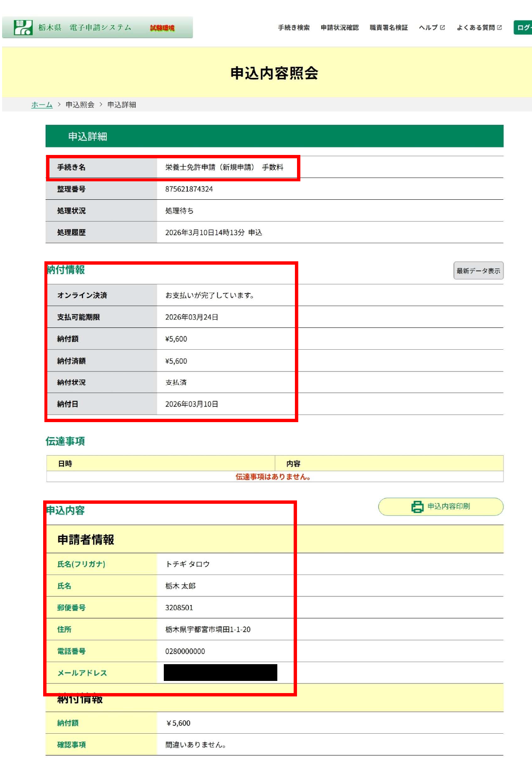This screenshot has height=763, width=532.
Task: Click the printer icon in 申込内容印刷
Action: [x=417, y=507]
